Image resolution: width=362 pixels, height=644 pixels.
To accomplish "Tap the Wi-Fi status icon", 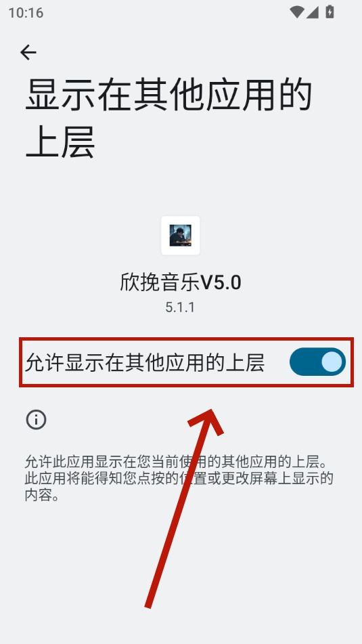I will [296, 12].
